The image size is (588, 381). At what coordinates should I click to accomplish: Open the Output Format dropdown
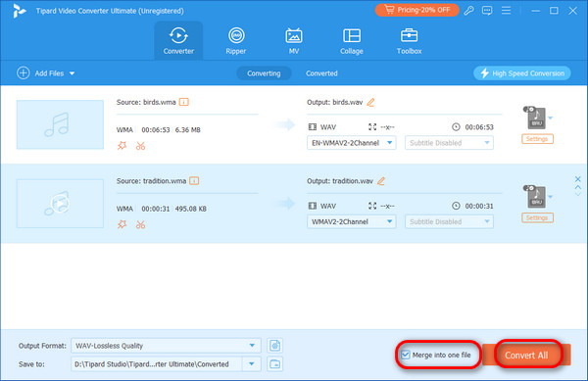click(x=166, y=346)
